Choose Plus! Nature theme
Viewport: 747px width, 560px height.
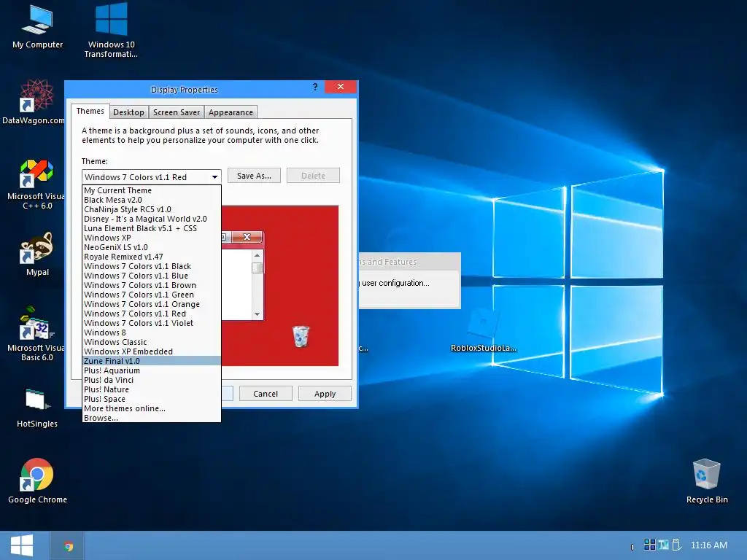click(x=152, y=389)
